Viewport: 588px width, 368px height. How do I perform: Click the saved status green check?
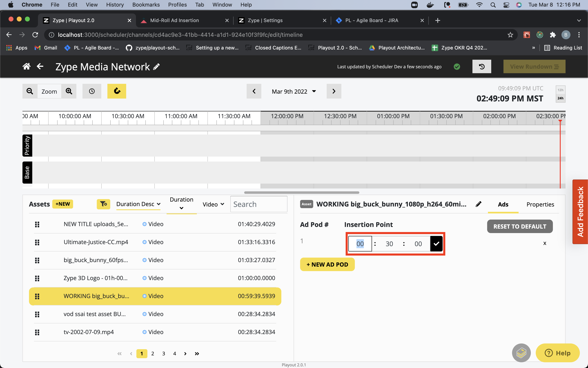tap(457, 67)
